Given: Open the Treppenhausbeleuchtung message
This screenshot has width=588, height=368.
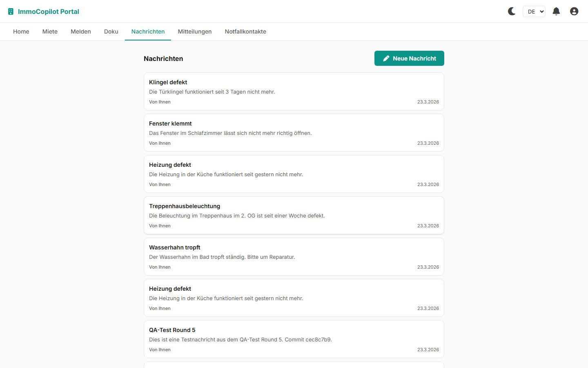Looking at the screenshot, I should click(x=294, y=215).
